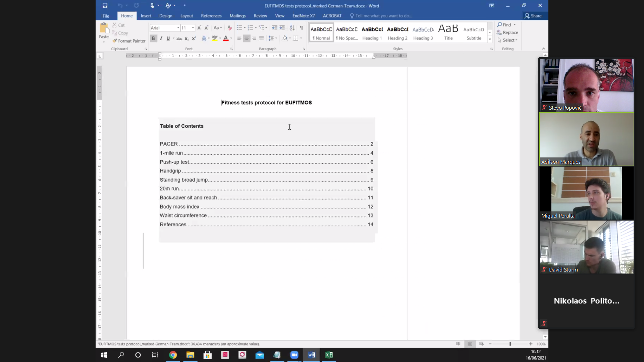644x362 pixels.
Task: Open Google Chrome from the taskbar
Action: [173, 355]
